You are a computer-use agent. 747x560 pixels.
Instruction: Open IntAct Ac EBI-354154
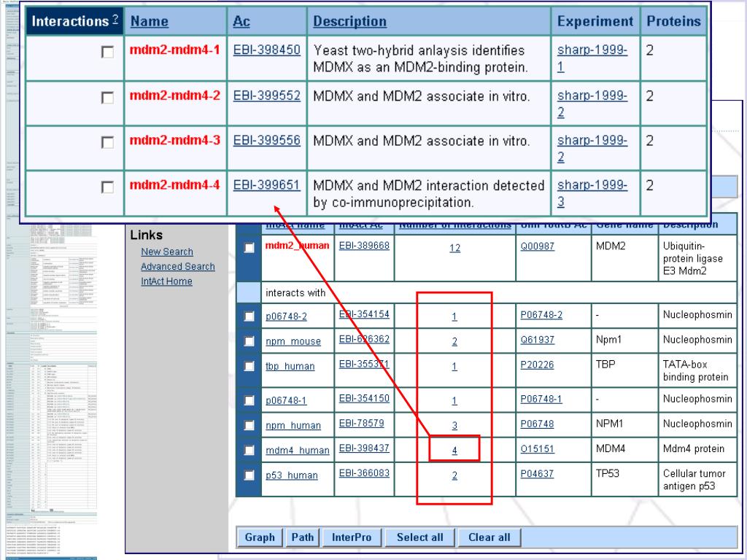coord(364,314)
